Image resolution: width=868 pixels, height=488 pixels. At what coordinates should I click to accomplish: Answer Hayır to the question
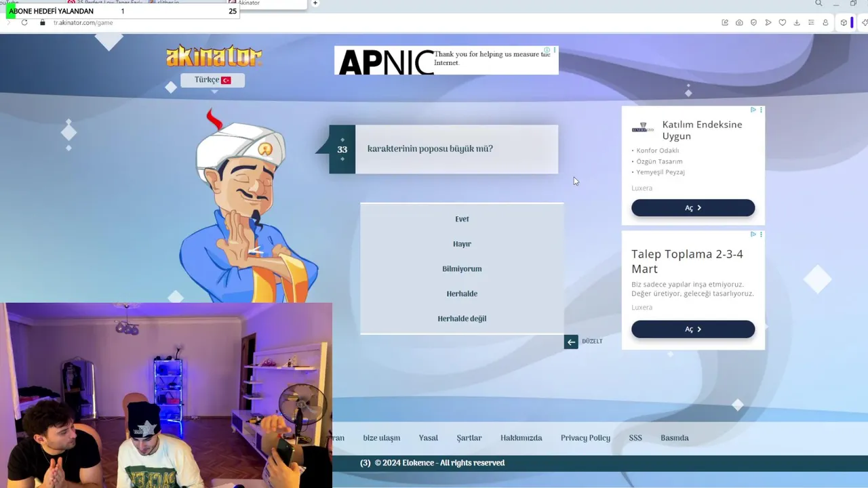(x=462, y=244)
